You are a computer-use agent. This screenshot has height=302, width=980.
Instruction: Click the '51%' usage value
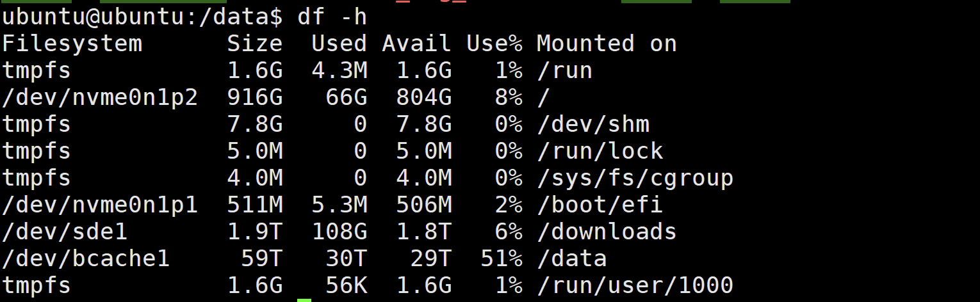point(502,258)
